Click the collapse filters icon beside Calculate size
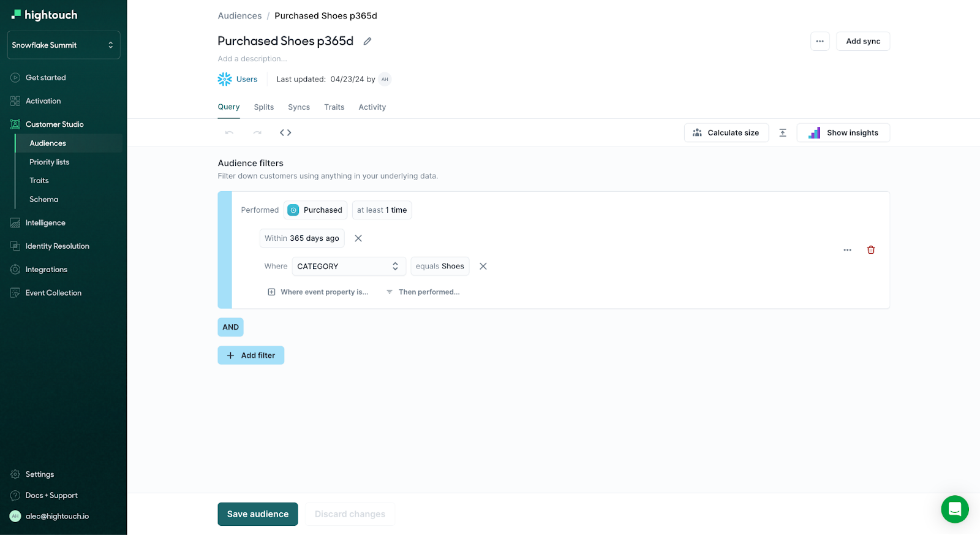 782,133
